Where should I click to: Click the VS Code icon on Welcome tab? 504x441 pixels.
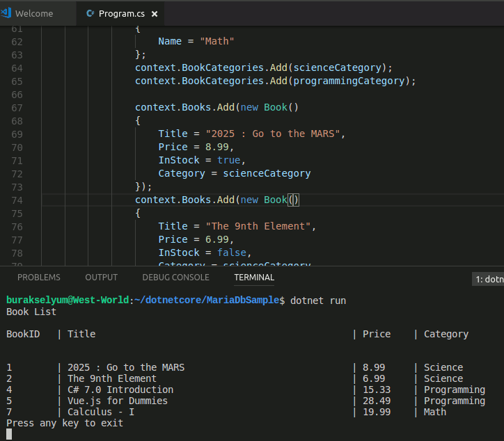tap(7, 14)
